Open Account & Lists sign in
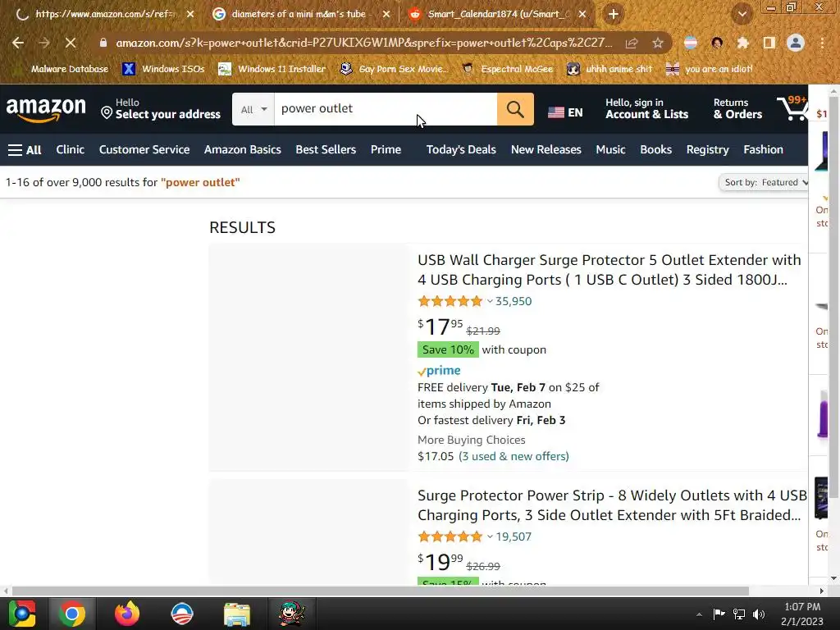This screenshot has width=840, height=630. 646,109
